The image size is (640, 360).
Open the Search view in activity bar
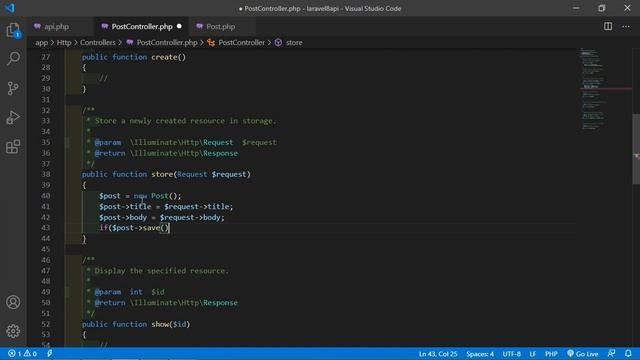pos(13,58)
